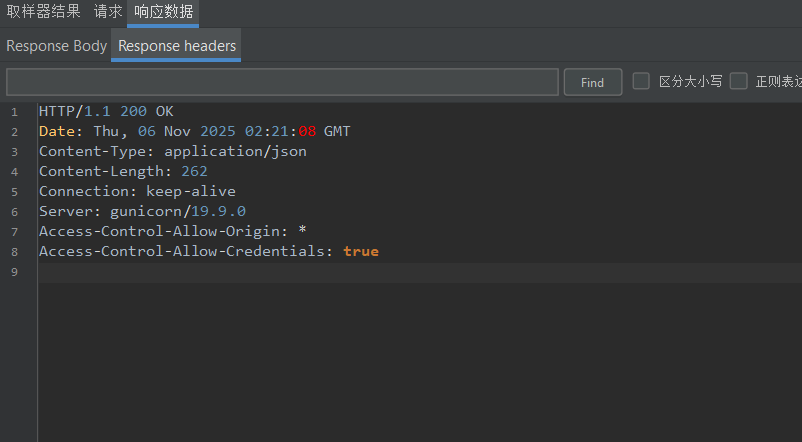Show the Response Body tab

(56, 46)
